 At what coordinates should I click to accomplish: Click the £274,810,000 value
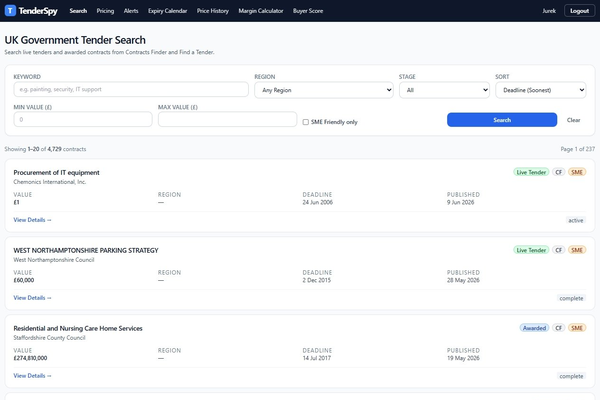(30, 358)
